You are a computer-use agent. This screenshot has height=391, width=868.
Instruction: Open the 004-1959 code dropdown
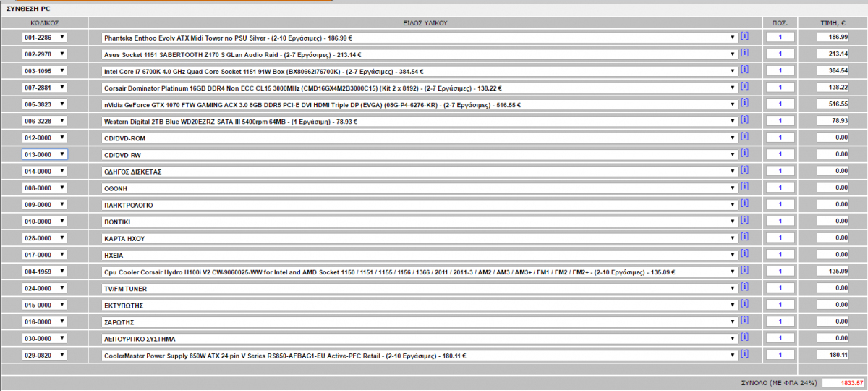45,272
